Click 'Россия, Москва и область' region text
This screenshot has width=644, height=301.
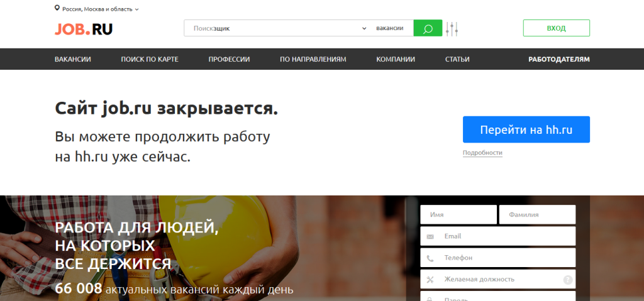coord(97,9)
